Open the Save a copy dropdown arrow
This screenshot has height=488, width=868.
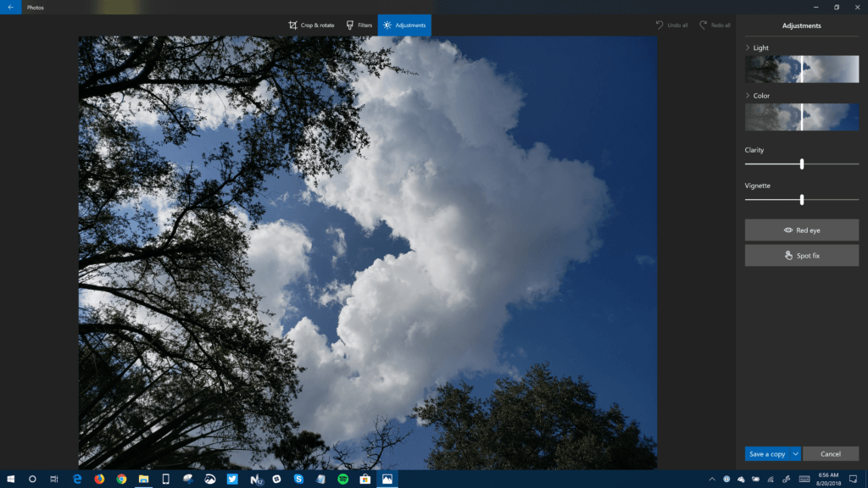click(x=795, y=454)
